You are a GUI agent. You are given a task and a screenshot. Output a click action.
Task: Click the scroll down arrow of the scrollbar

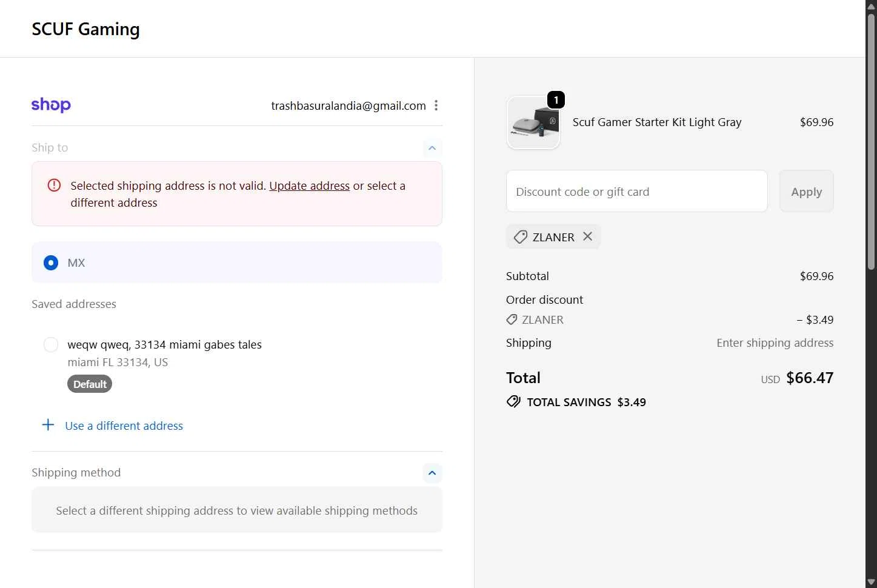coord(871,582)
